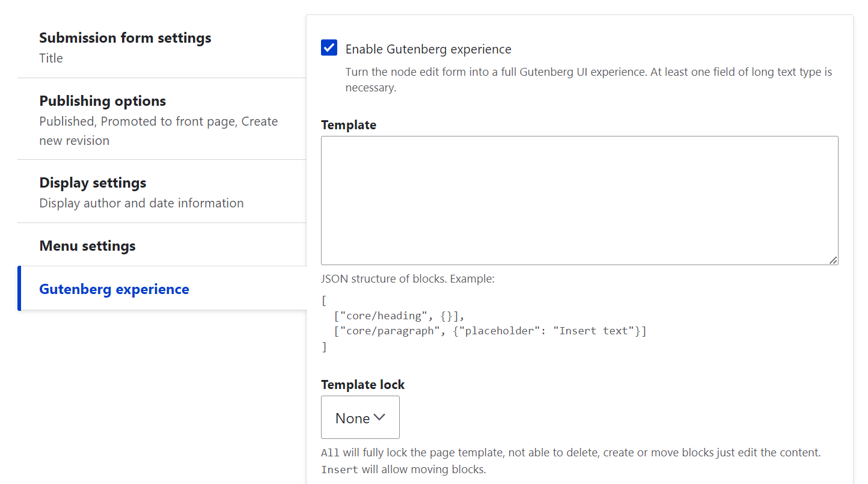Image resolution: width=868 pixels, height=484 pixels.
Task: Select the Gutenberg experience tab
Action: (162, 289)
